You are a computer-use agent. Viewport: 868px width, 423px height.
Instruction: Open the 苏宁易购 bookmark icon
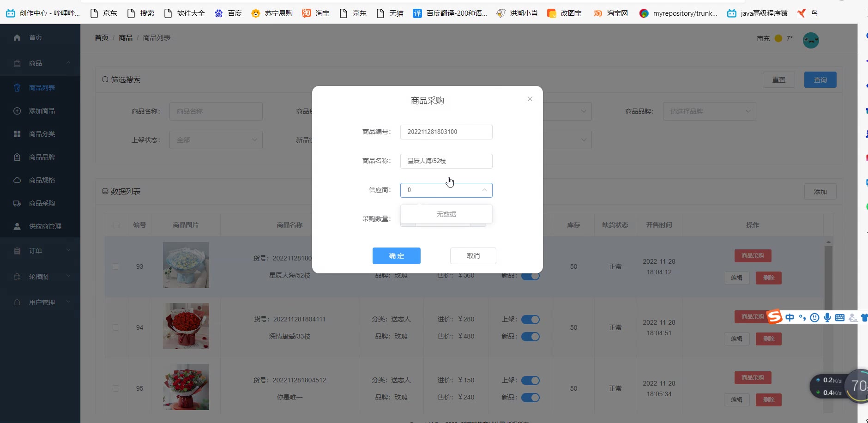tap(255, 13)
